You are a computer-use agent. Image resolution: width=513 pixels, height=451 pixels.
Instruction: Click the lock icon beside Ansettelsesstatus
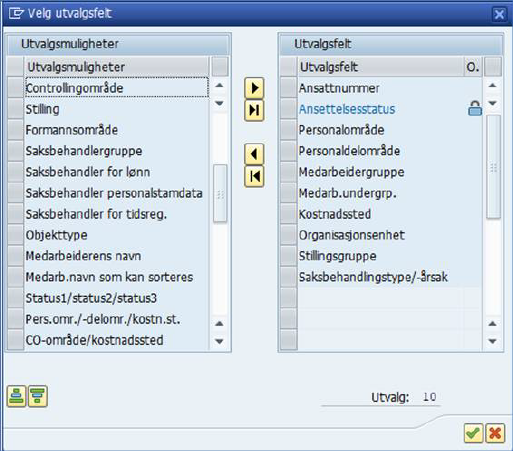tap(475, 109)
